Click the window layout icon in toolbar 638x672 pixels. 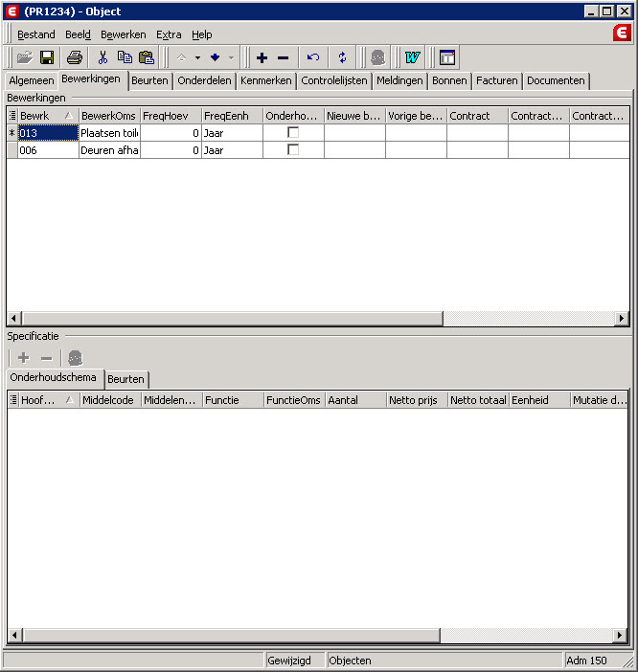coord(447,57)
